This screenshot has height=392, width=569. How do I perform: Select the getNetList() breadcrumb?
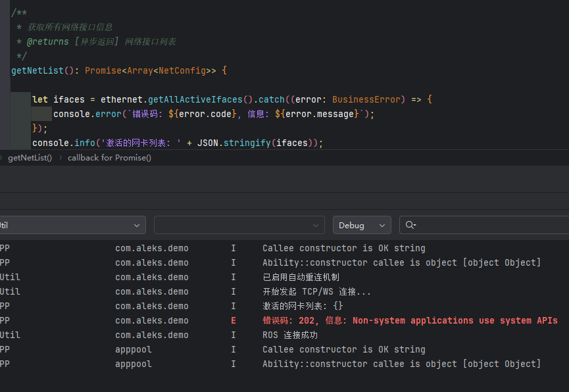[30, 158]
